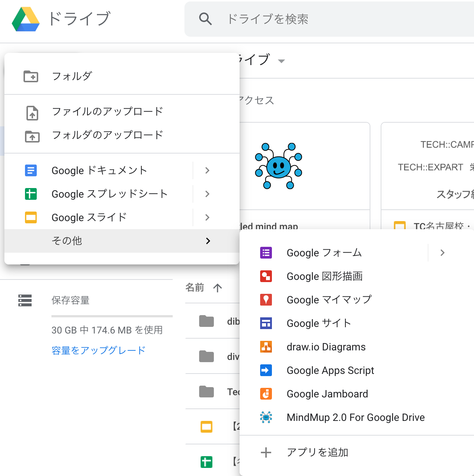Viewport: 474px width, 476px height.
Task: Click the Google Forms icon
Action: tap(266, 253)
